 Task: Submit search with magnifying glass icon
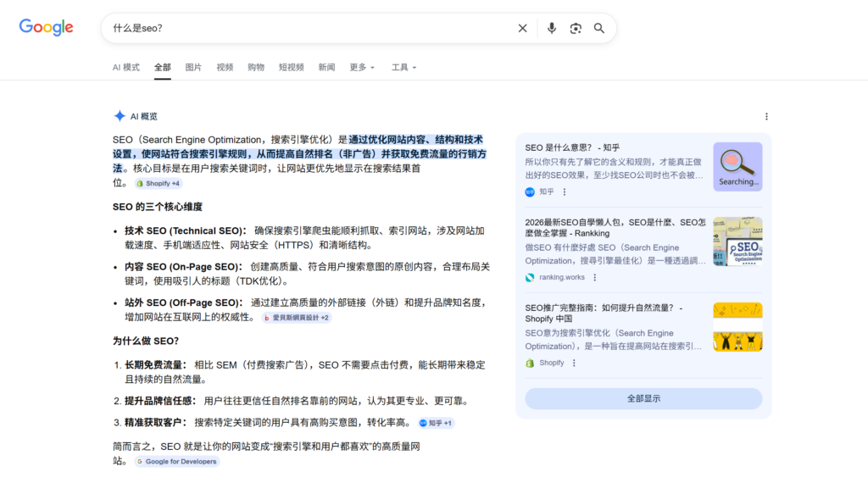click(x=599, y=28)
